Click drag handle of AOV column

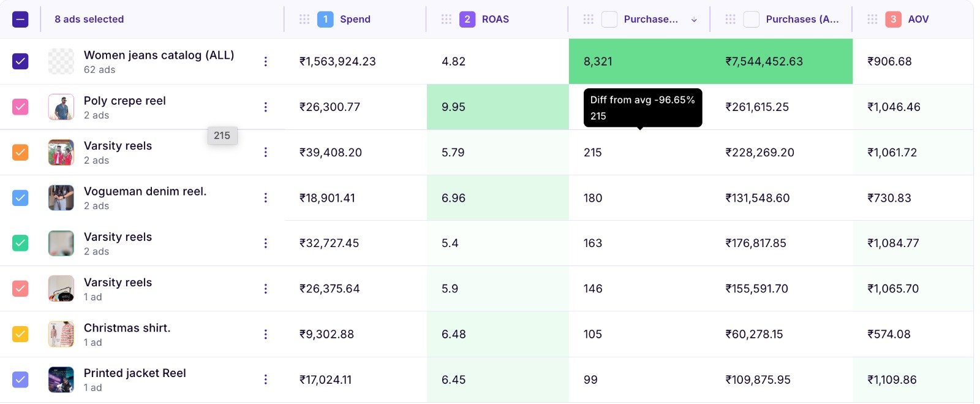tap(873, 20)
